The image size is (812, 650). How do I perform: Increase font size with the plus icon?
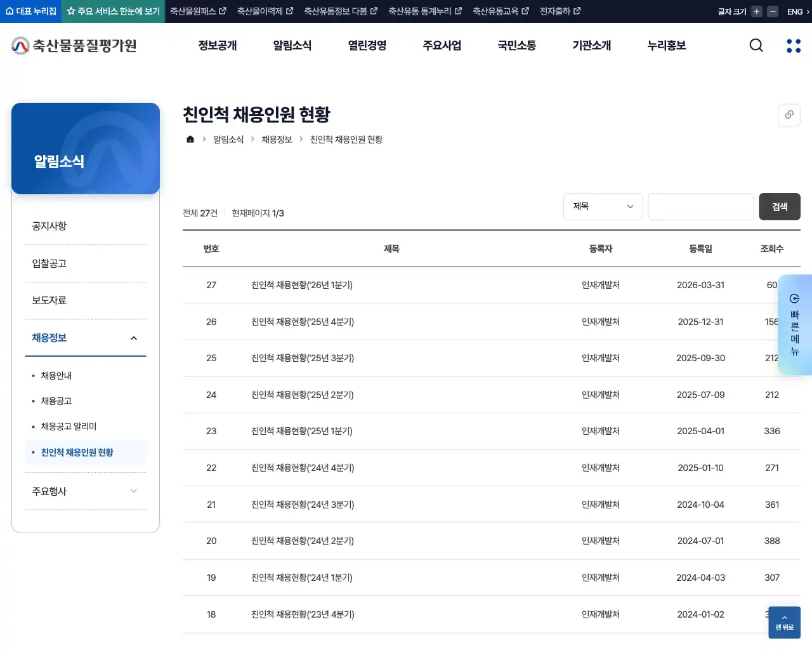tap(756, 11)
